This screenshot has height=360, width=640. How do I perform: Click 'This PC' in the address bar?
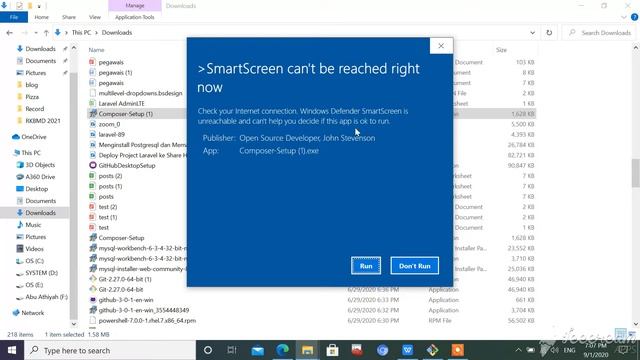pos(81,33)
